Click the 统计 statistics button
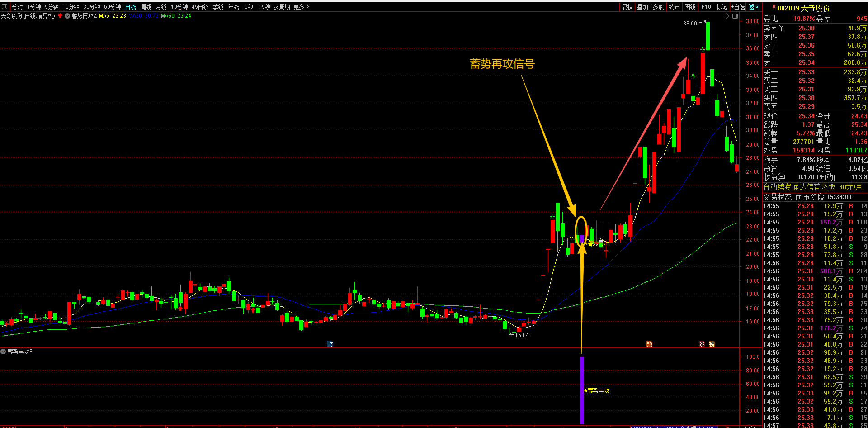Image resolution: width=868 pixels, height=428 pixels. click(x=675, y=7)
